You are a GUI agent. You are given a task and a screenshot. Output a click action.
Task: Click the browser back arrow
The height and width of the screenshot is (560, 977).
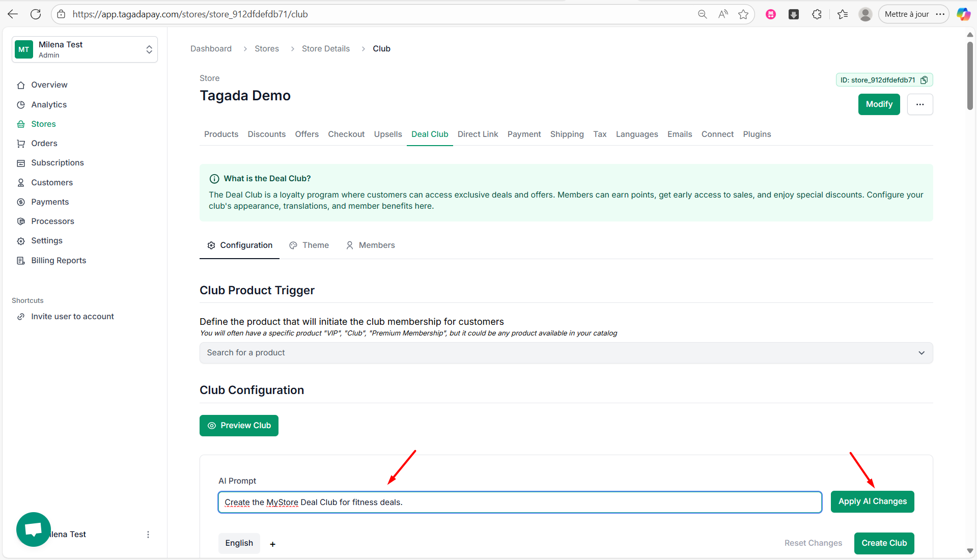[13, 14]
